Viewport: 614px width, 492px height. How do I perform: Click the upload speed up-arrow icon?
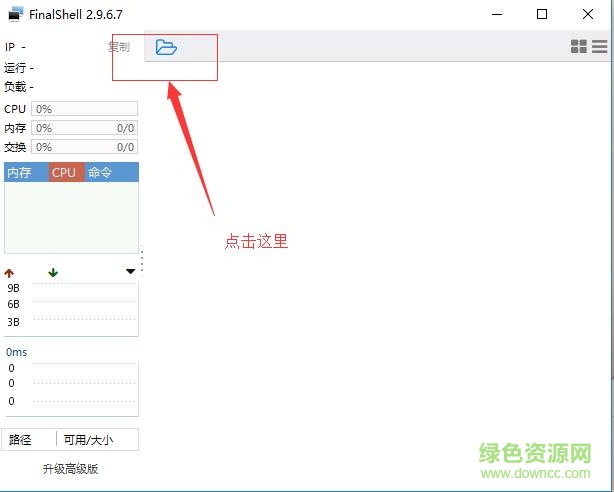(9, 273)
